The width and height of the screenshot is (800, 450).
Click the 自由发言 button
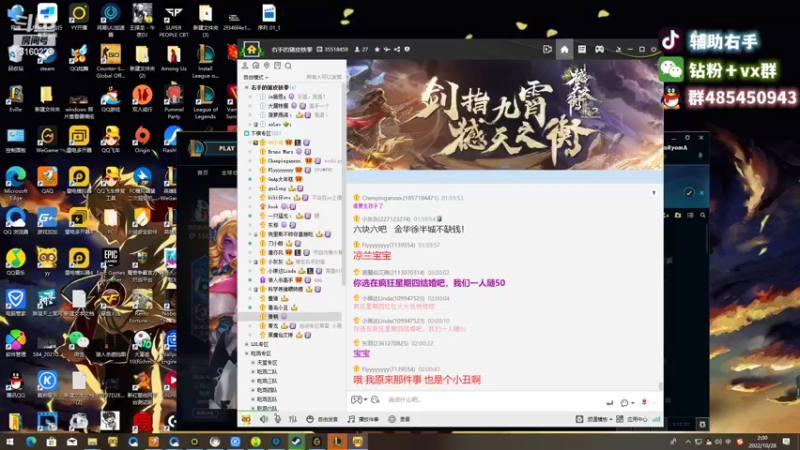tap(322, 419)
